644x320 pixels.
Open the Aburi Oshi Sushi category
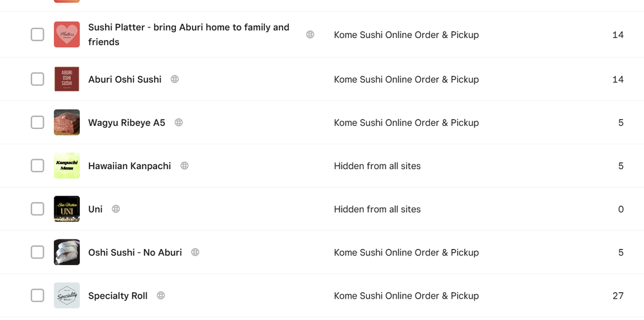125,79
